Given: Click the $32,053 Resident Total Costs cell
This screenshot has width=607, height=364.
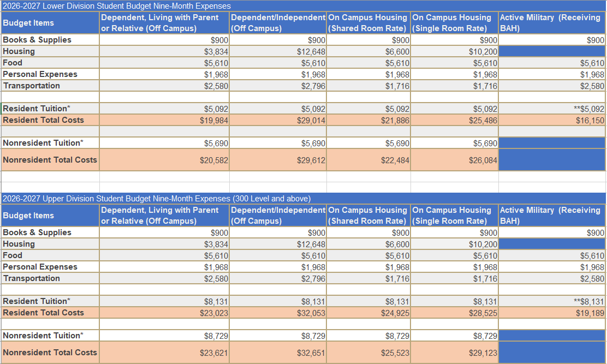Looking at the screenshot, I should [x=278, y=313].
